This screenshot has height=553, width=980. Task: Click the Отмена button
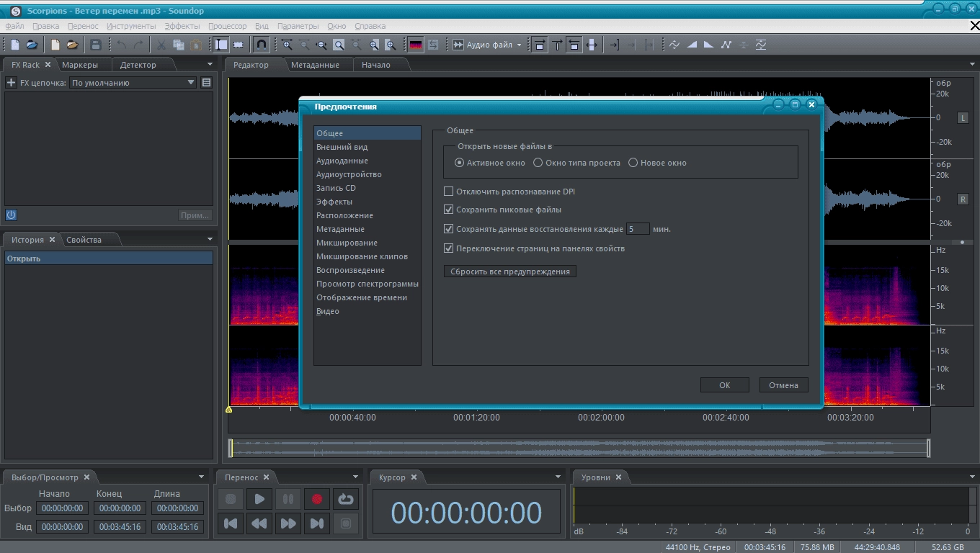click(x=784, y=385)
